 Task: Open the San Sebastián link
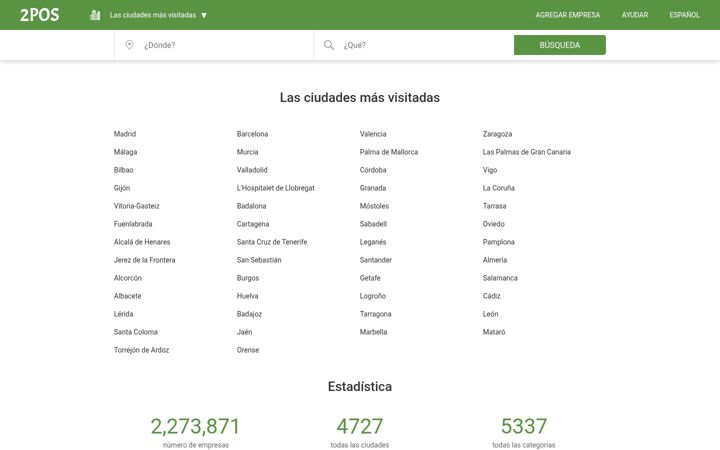(259, 260)
